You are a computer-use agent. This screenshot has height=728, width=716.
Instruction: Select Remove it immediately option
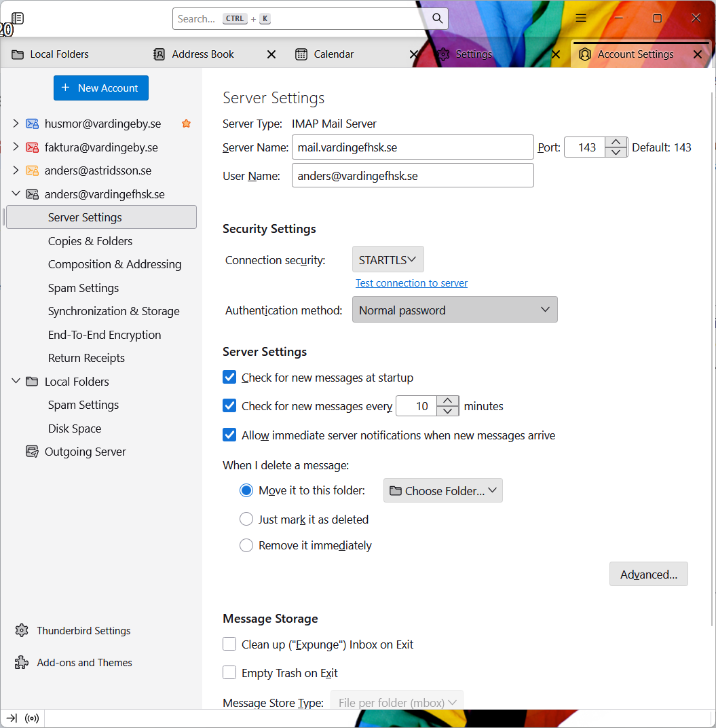tap(246, 545)
